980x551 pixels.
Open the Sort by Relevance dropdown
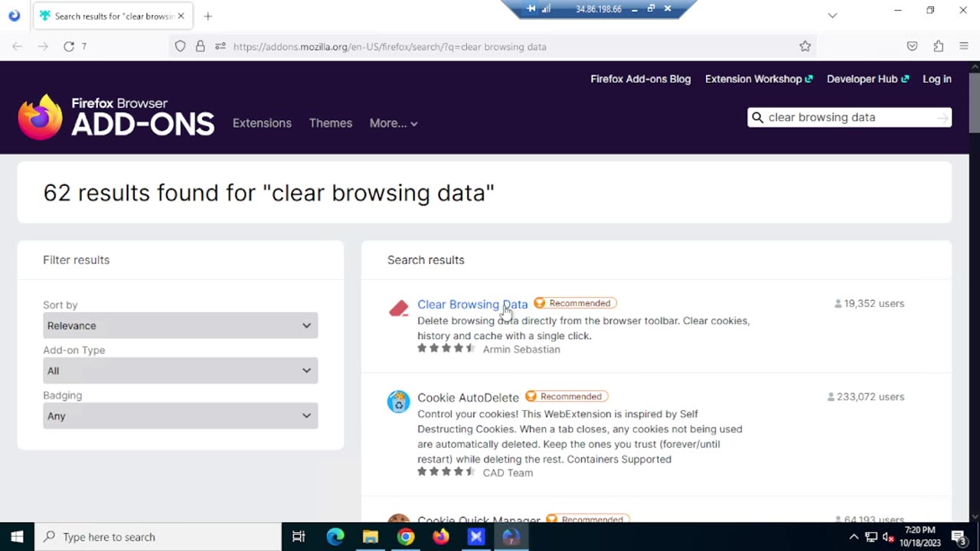(x=180, y=325)
